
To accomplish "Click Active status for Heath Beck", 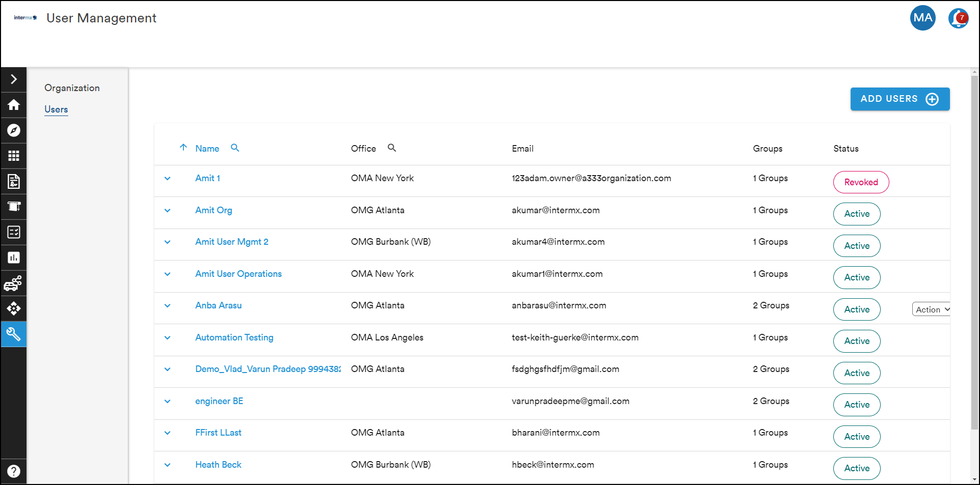I will click(857, 468).
